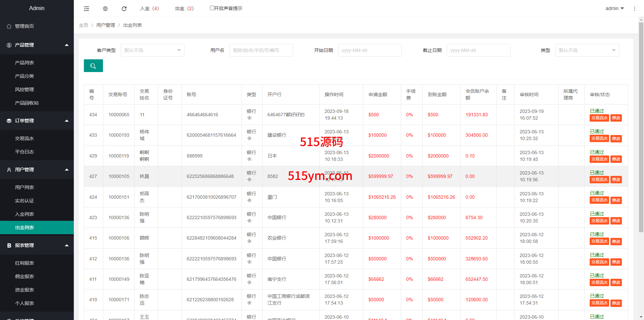Screen dimensions: 644x320
Task: Open 交易流水 in the sidebar
Action: point(24,138)
